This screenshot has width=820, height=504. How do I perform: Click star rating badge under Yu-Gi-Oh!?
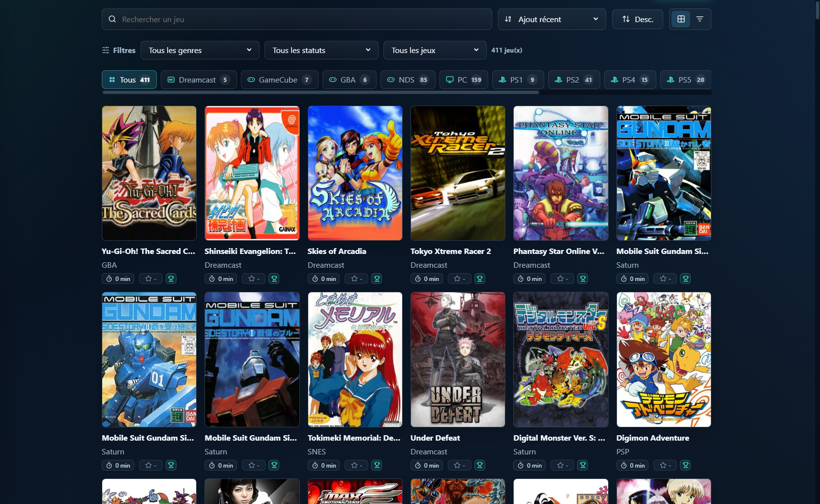[150, 279]
